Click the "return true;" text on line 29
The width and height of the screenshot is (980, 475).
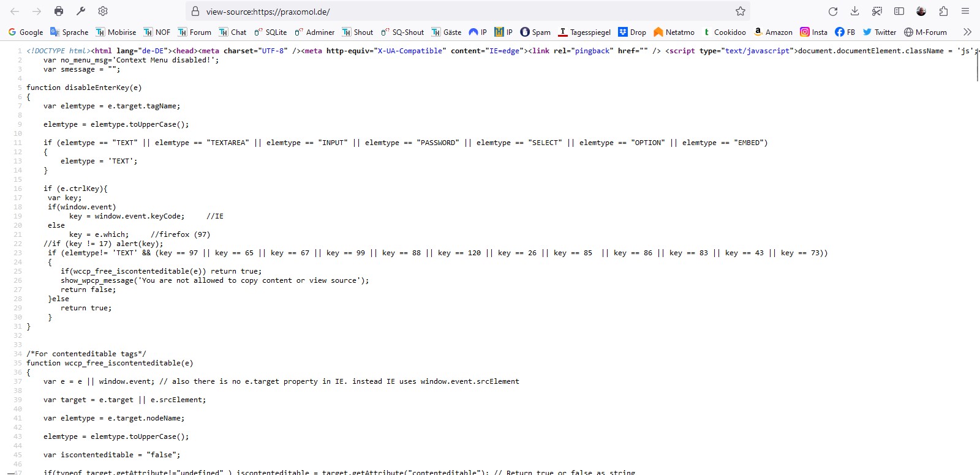coord(86,308)
